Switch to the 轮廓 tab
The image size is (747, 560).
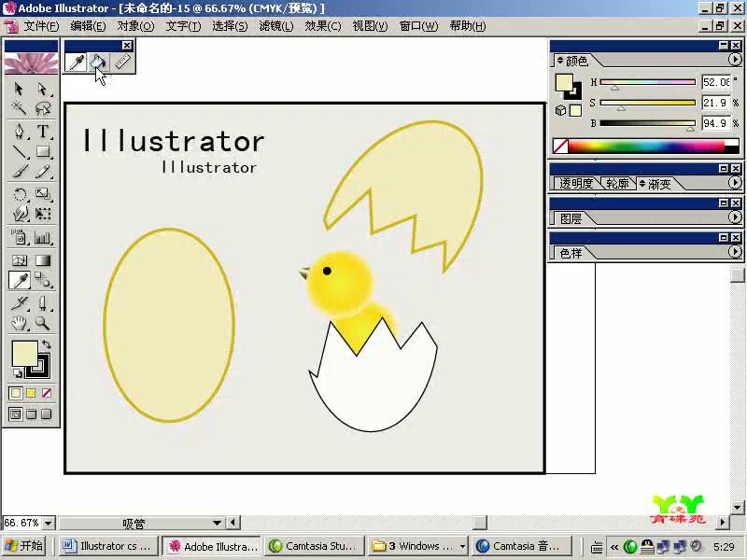[x=617, y=183]
